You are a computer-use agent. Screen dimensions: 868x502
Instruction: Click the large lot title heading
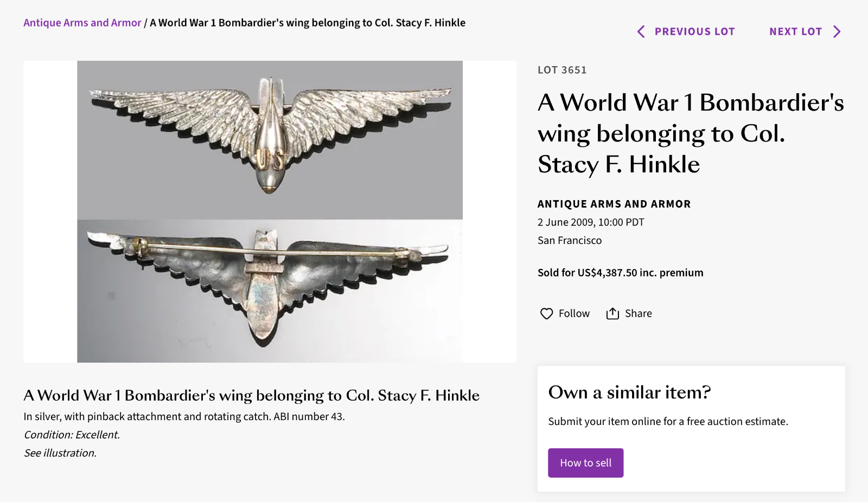(690, 133)
